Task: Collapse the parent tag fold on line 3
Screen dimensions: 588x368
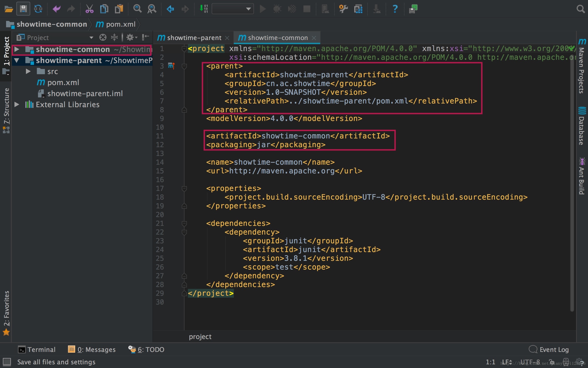Action: coord(184,66)
